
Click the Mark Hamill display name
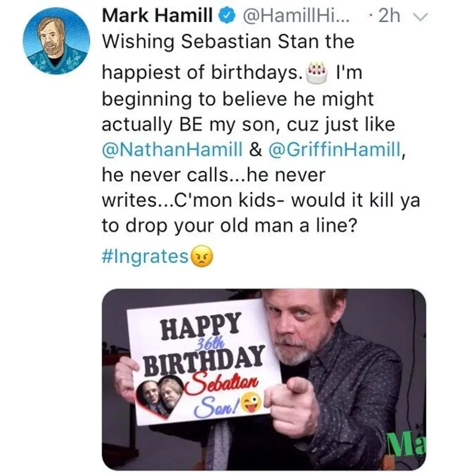tap(157, 16)
